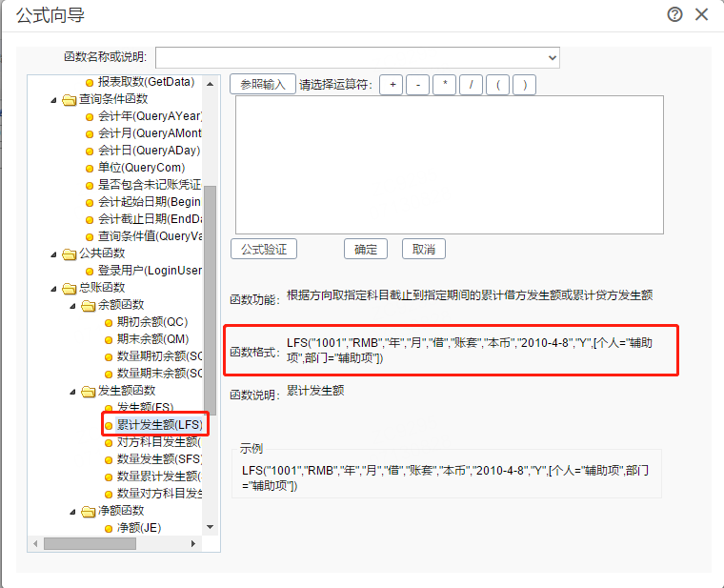Click the 函数格式 LFS formula text

click(x=470, y=350)
